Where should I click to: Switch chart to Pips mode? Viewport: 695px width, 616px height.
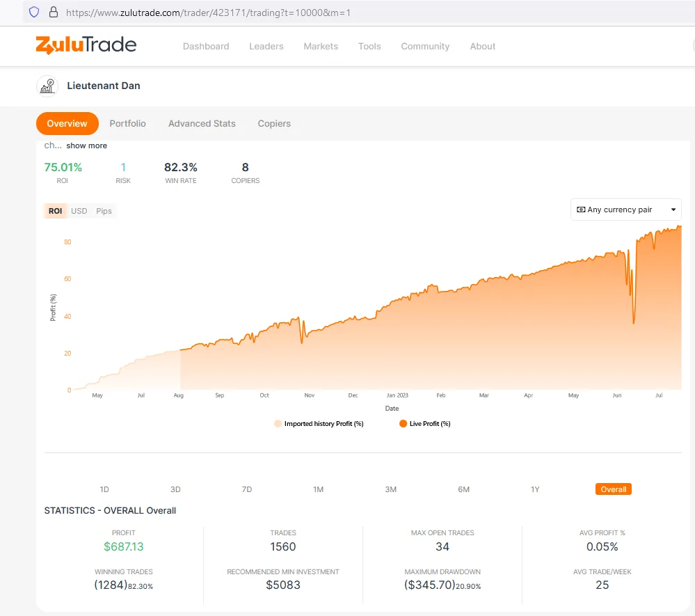pos(104,211)
